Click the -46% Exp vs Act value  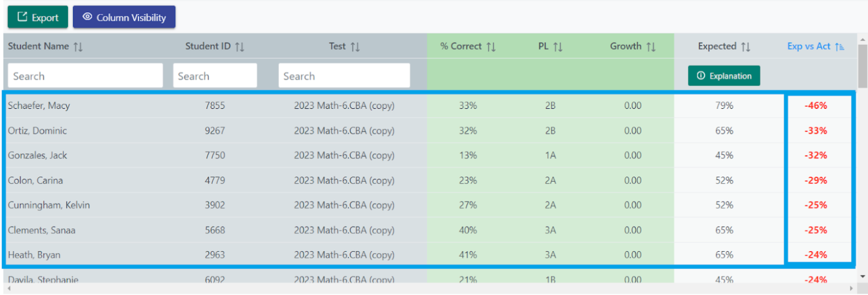click(x=816, y=106)
